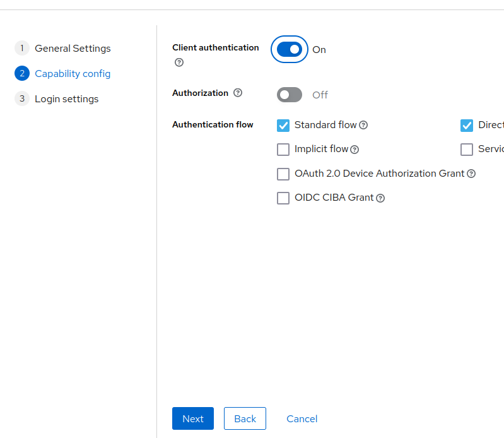Go to General Settings wizard step

click(x=72, y=49)
